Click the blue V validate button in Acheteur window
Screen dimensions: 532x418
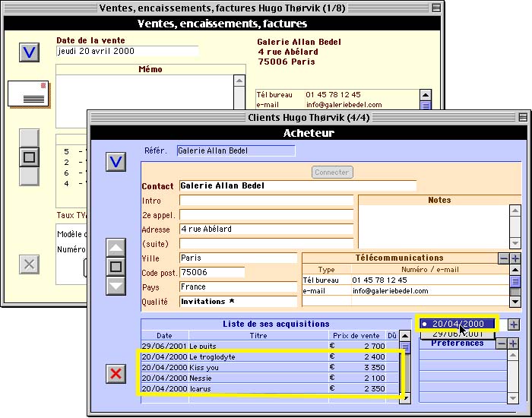point(116,162)
